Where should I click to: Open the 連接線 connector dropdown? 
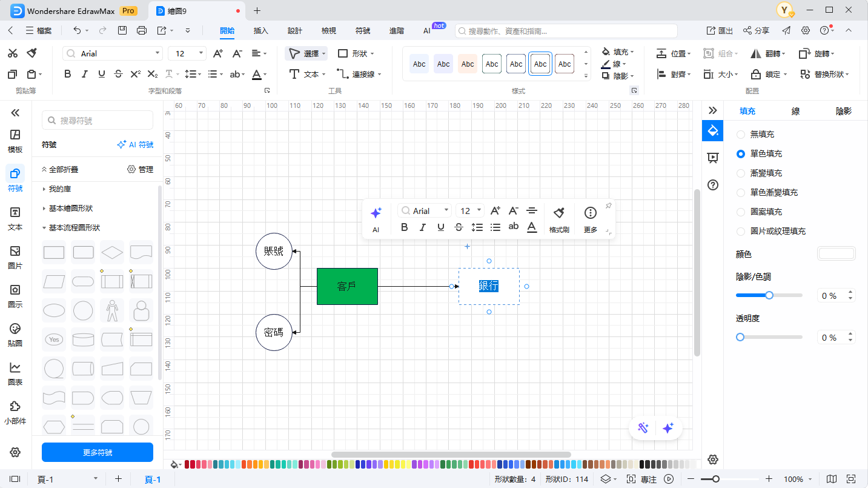coord(360,74)
